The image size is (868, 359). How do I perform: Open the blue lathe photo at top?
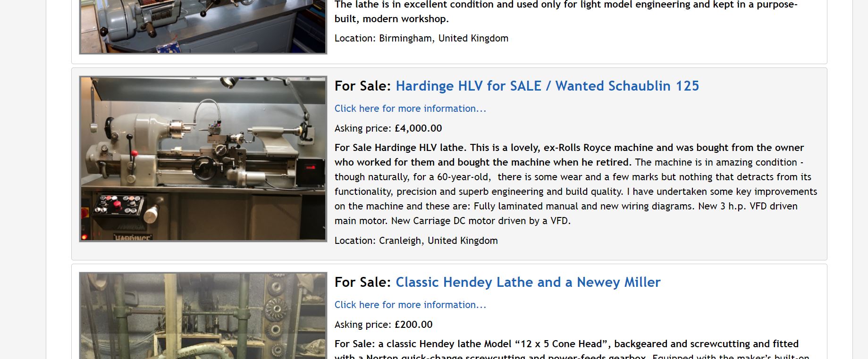click(x=203, y=26)
